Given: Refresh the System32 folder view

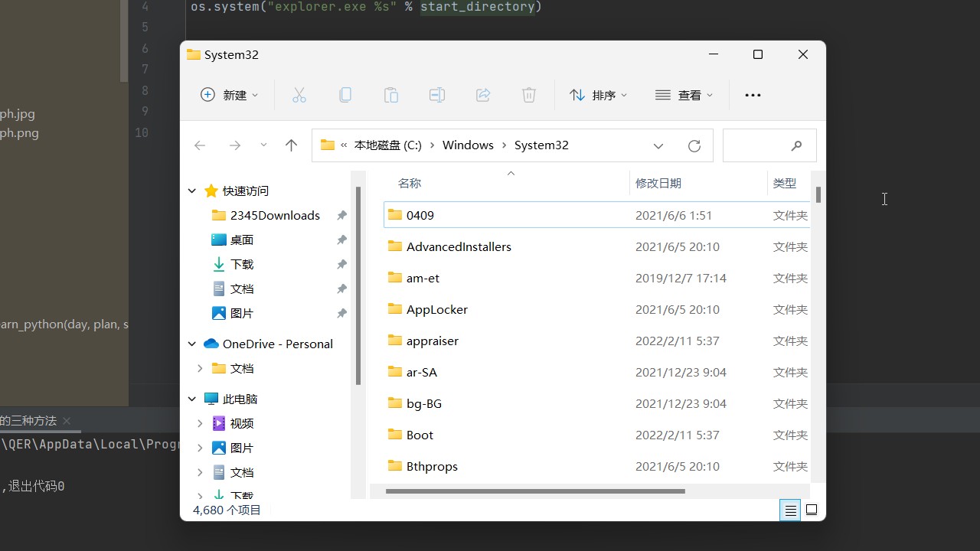Looking at the screenshot, I should click(694, 145).
